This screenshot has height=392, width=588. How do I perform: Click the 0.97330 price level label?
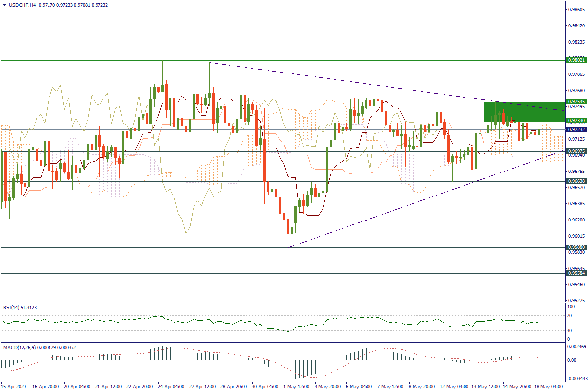click(575, 121)
